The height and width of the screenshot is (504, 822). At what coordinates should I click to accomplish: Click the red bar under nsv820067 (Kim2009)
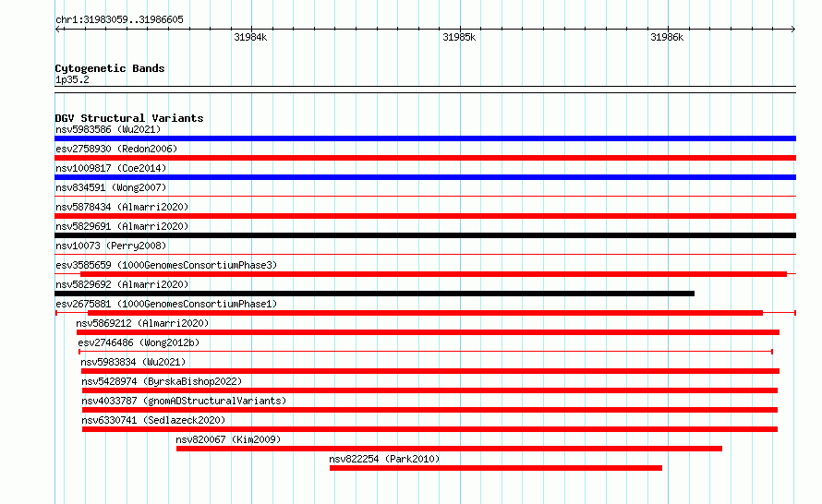(449, 449)
